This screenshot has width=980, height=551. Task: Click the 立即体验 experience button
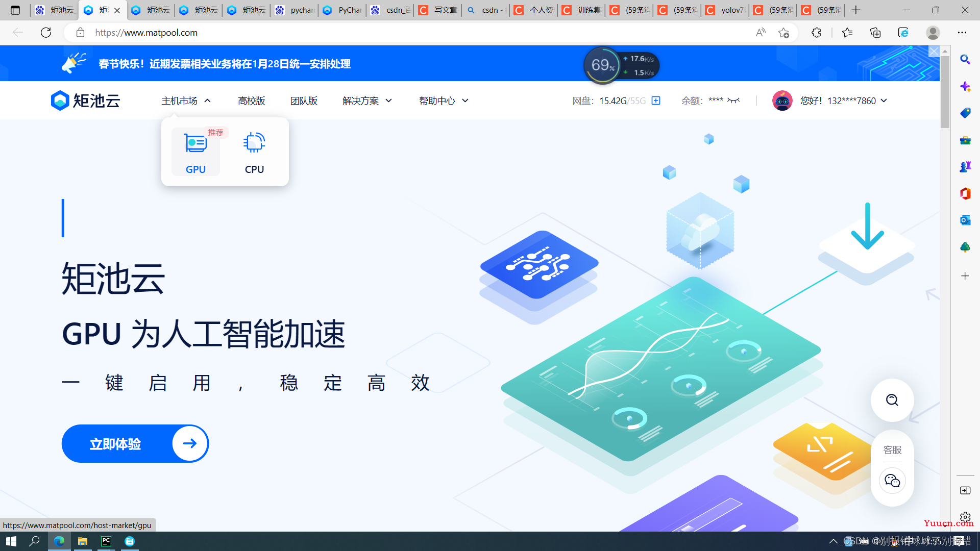click(x=135, y=443)
